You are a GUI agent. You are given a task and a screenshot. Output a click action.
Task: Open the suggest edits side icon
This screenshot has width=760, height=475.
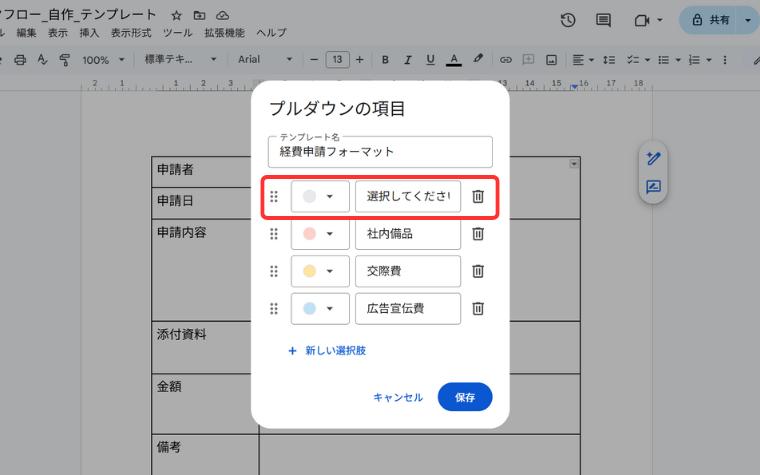tap(653, 187)
